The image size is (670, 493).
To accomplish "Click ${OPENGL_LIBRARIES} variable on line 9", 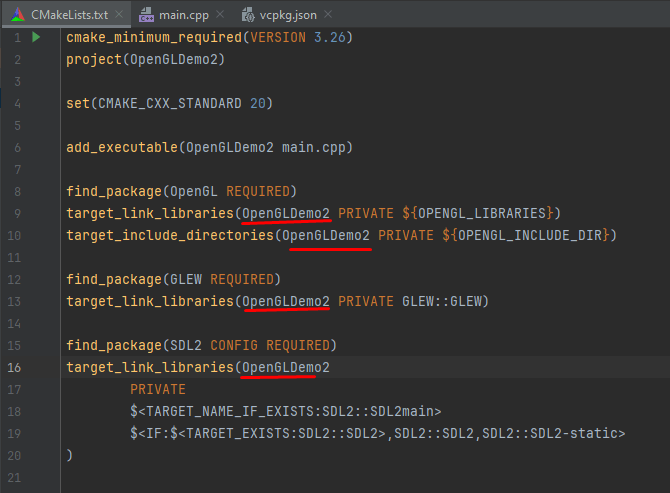I will click(477, 213).
